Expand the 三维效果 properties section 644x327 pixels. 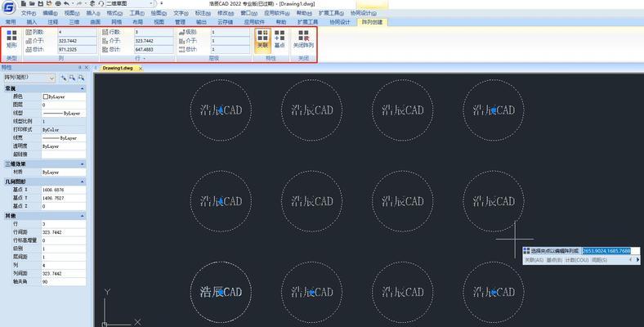click(x=83, y=164)
